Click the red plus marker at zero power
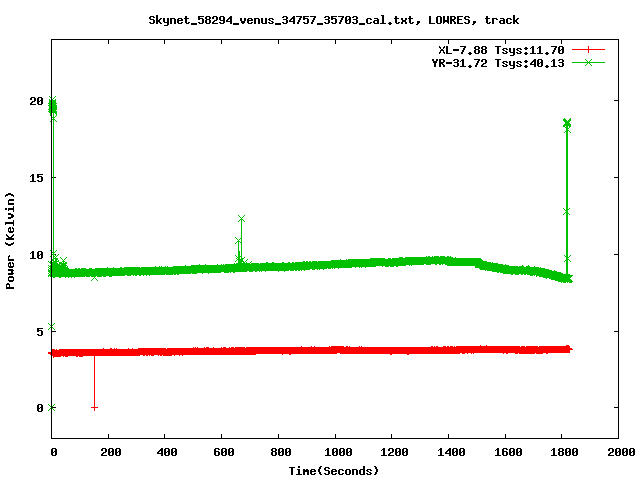640x480 pixels. click(x=94, y=408)
